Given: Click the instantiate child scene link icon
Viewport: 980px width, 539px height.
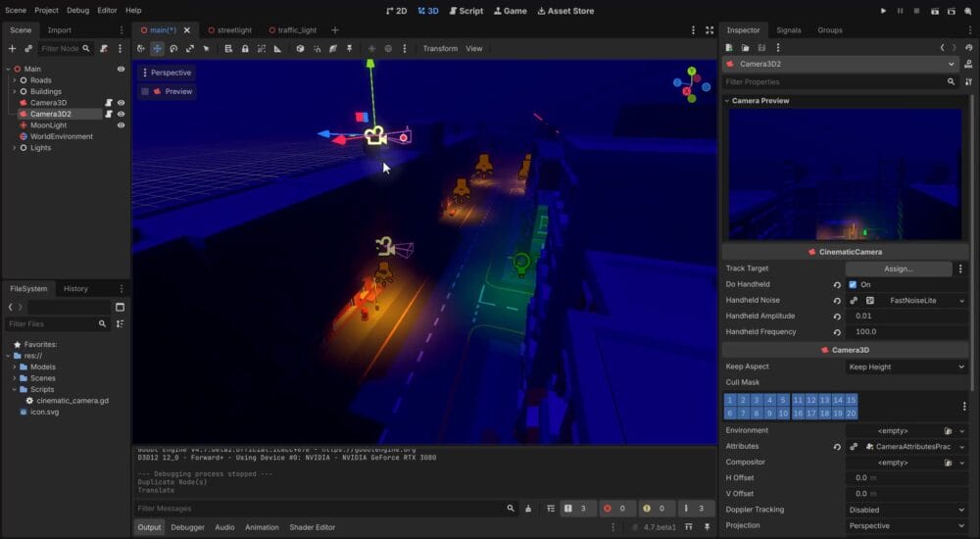Looking at the screenshot, I should (x=28, y=48).
